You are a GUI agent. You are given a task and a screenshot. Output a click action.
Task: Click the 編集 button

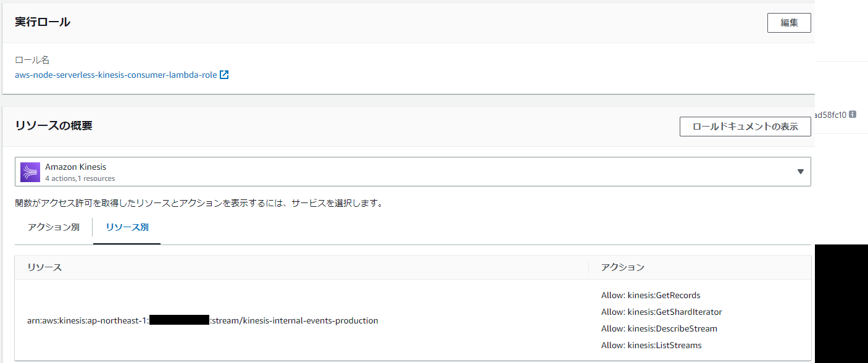pyautogui.click(x=789, y=23)
